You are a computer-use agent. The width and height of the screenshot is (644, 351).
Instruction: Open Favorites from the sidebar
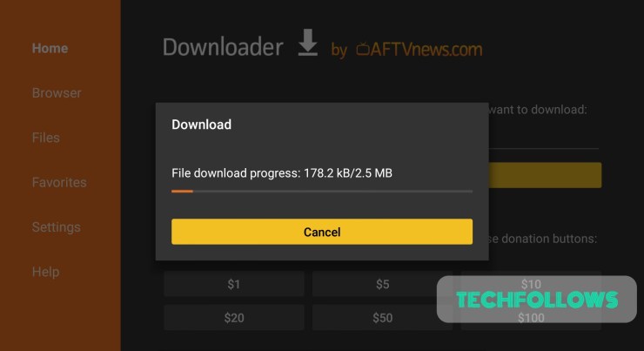coord(59,182)
